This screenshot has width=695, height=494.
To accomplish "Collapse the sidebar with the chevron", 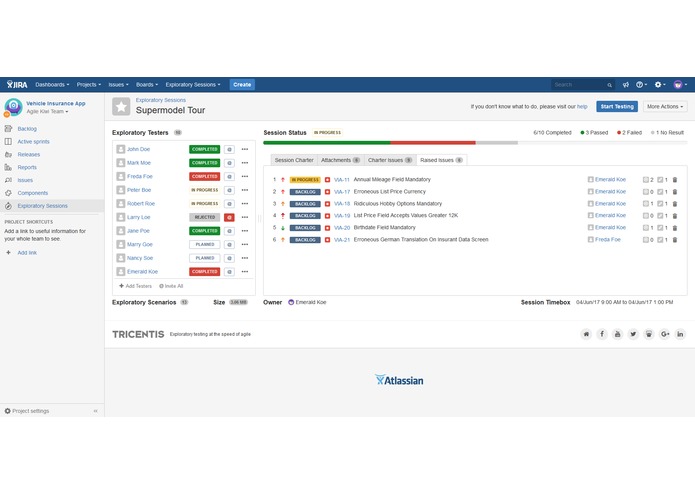I will click(x=96, y=411).
